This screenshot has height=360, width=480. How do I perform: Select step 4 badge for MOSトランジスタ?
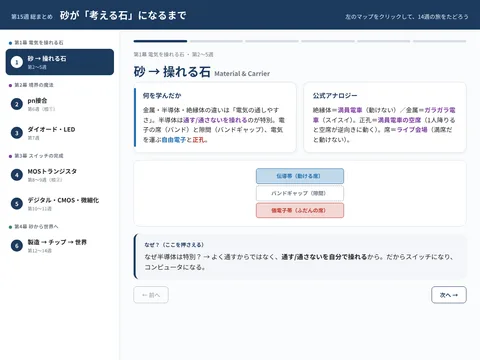(x=17, y=175)
